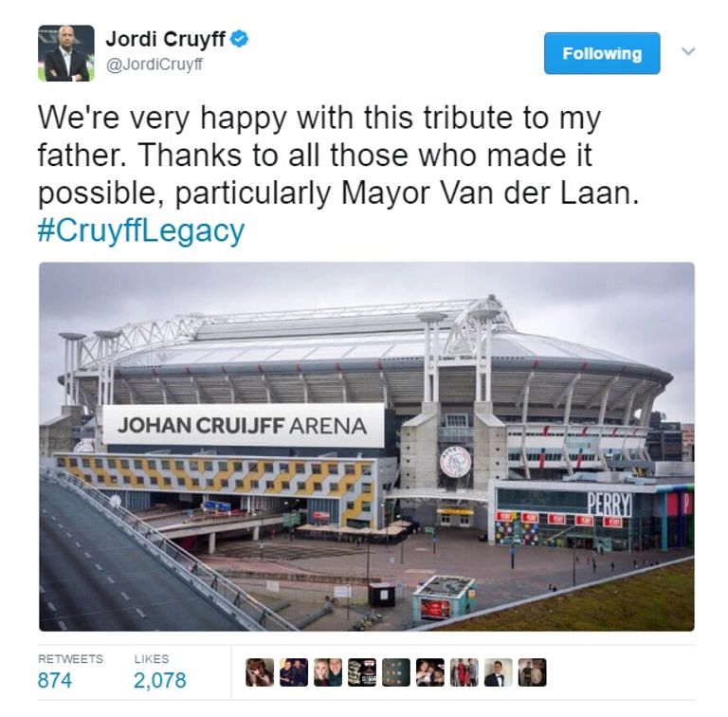Open the #CruyffLegacy hashtag
Image resolution: width=728 pixels, height=717 pixels.
140,230
